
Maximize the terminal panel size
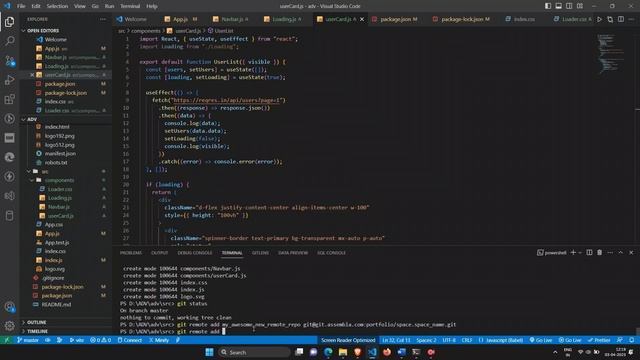620,253
